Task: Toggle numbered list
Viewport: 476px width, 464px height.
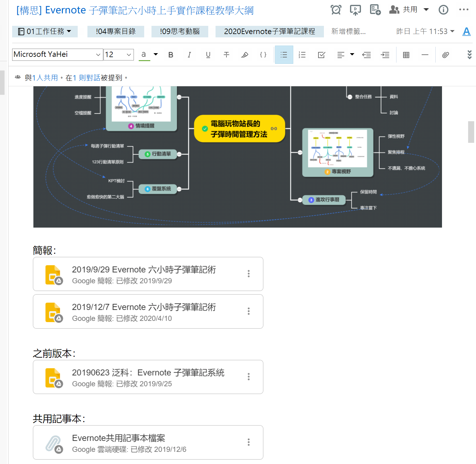Action: (x=302, y=55)
